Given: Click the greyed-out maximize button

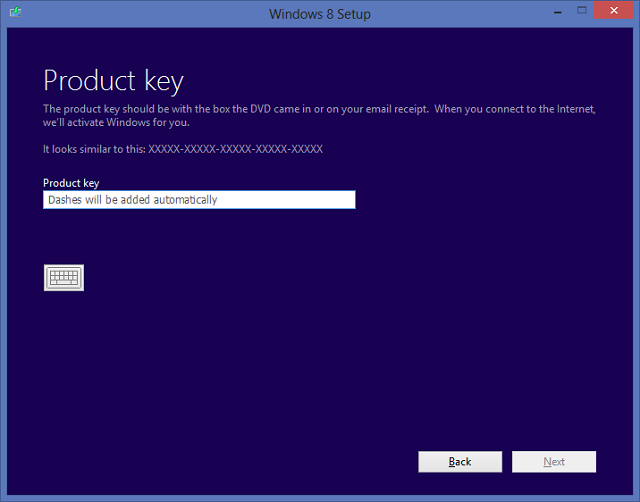Looking at the screenshot, I should point(582,10).
